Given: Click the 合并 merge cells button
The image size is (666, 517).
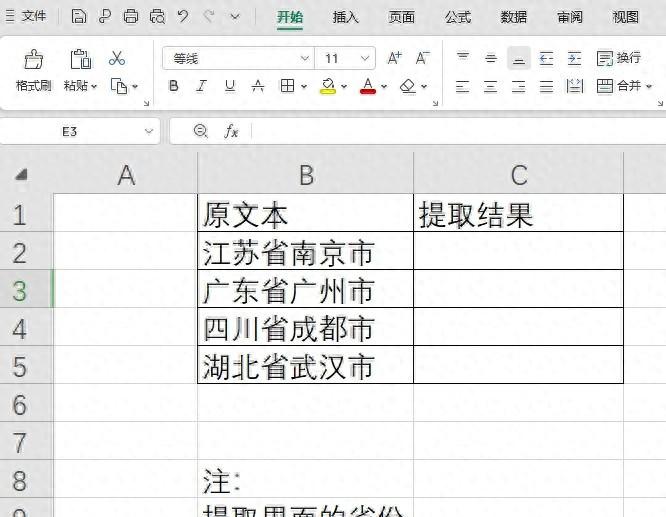Looking at the screenshot, I should coord(618,86).
